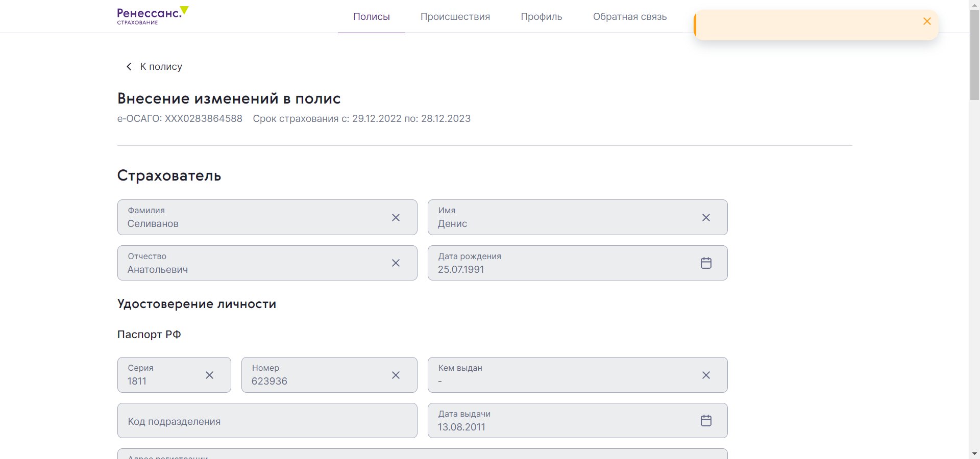Viewport: 980px width, 459px height.
Task: Go back using the К полису link
Action: (x=154, y=67)
